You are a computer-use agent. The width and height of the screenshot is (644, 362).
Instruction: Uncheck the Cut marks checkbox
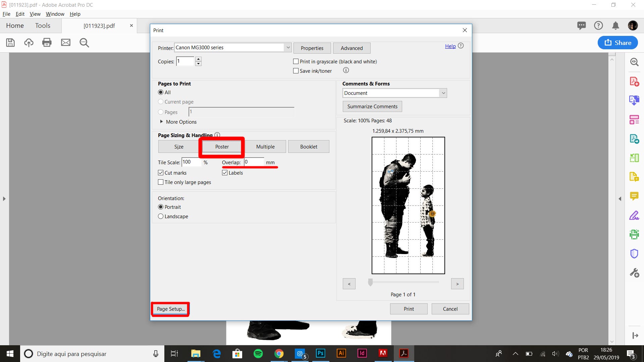click(x=161, y=173)
